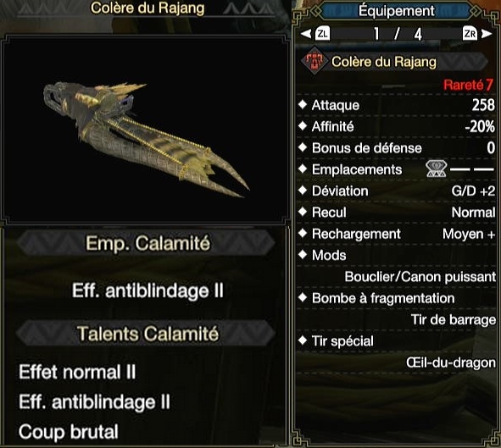Screen dimensions: 501x448
Task: Go to previous equipment page with left arrow
Action: (306, 34)
